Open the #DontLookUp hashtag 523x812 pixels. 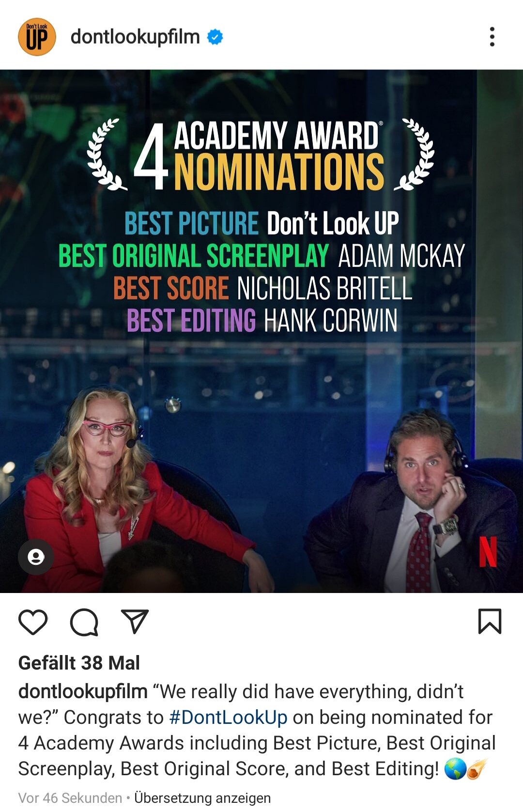228,717
